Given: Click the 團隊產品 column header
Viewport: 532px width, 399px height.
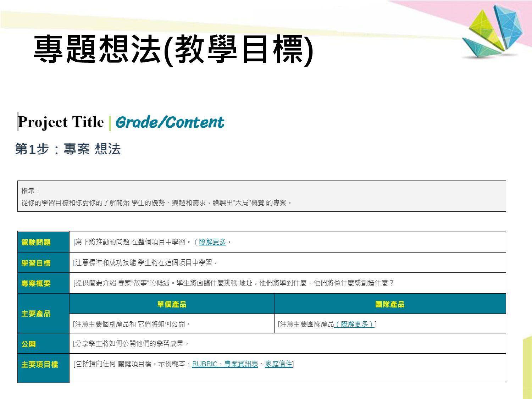Looking at the screenshot, I should tap(390, 304).
